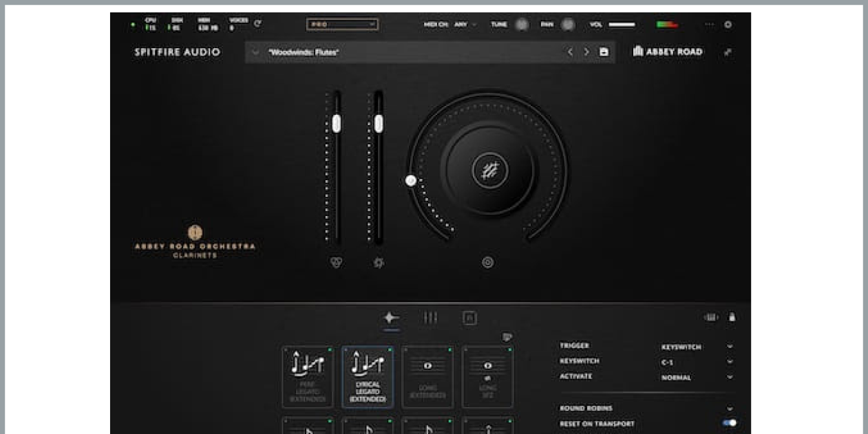Viewport: 868px width, 434px height.
Task: Open settings with the top-right gear icon
Action: [728, 25]
